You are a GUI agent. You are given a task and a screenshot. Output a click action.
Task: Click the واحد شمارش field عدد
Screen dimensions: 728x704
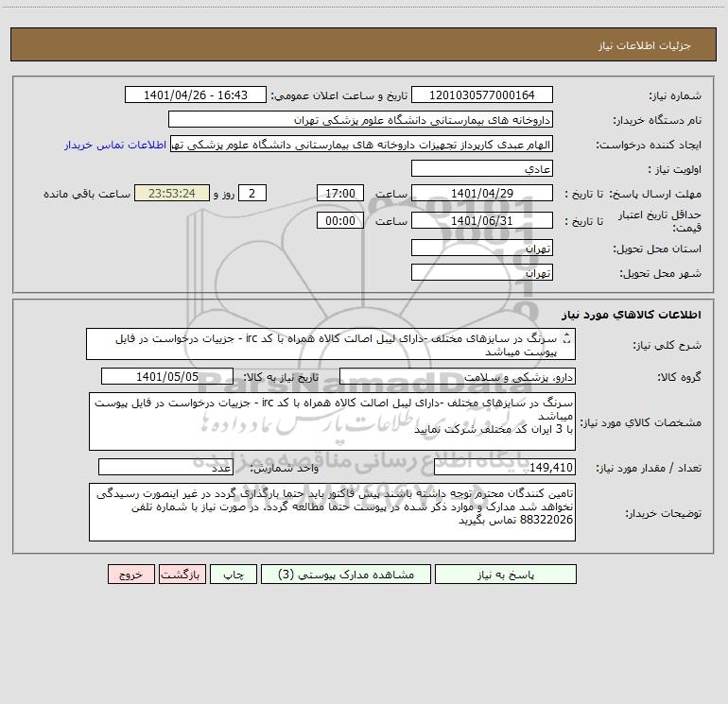click(165, 467)
